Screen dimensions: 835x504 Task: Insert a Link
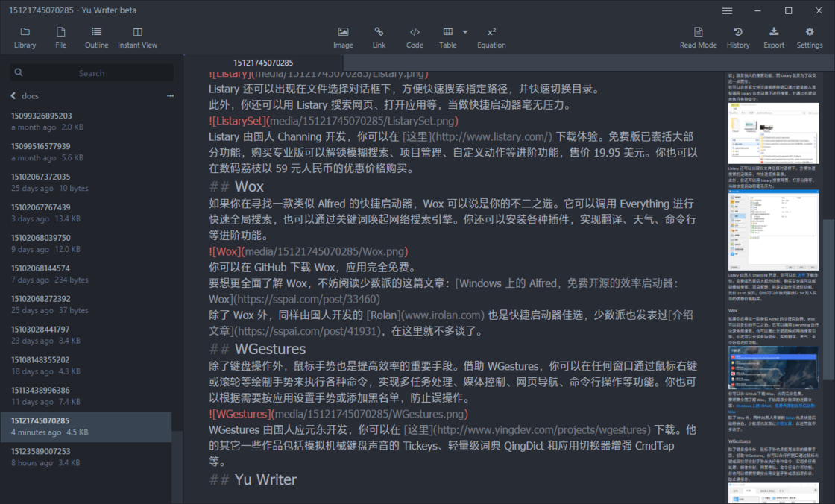point(379,38)
